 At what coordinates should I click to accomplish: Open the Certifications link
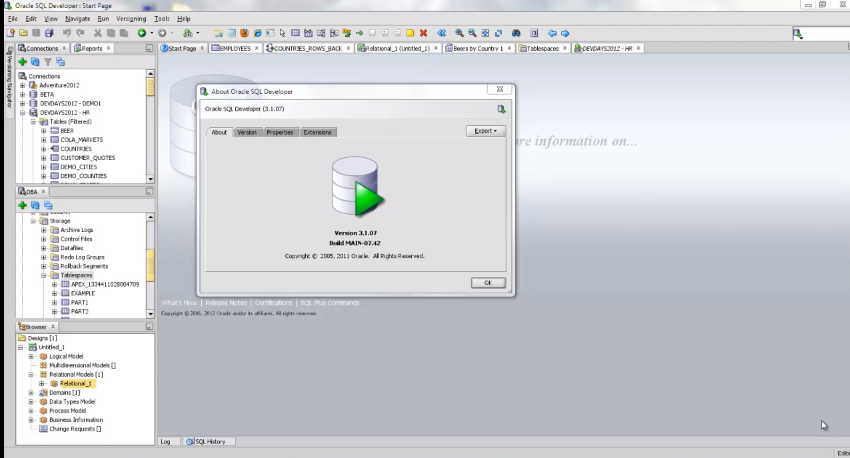[273, 302]
